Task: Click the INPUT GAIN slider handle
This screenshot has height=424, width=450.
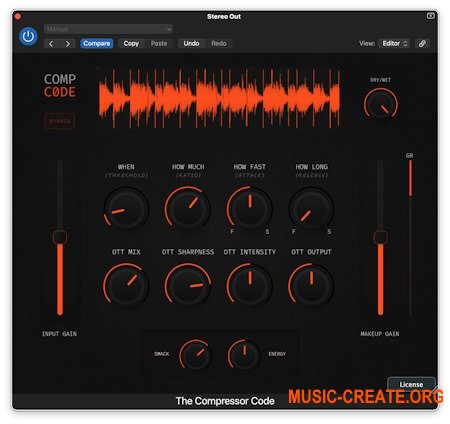Action: tap(60, 237)
